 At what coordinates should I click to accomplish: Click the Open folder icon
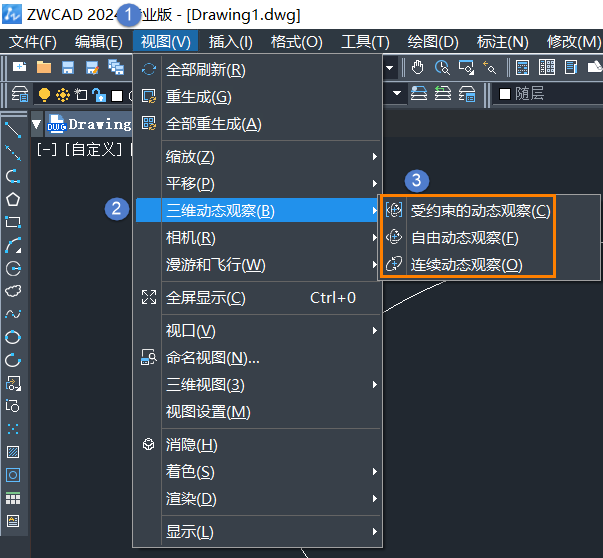click(44, 67)
